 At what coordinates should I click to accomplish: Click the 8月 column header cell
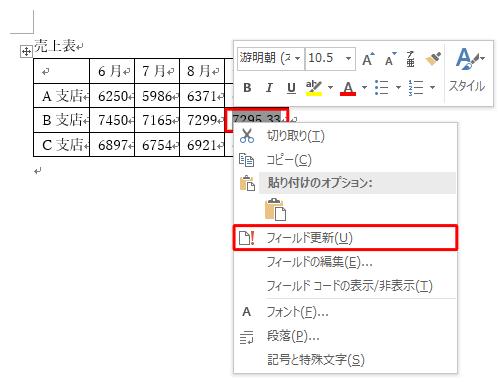click(x=202, y=71)
